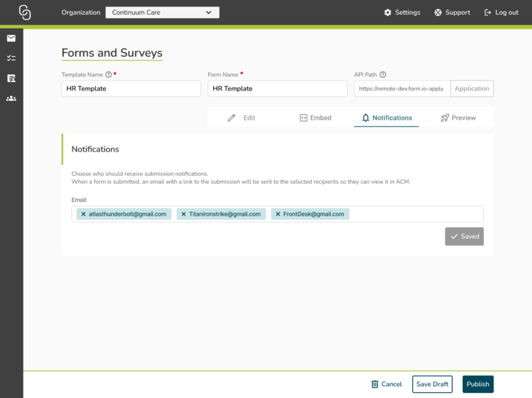Image resolution: width=532 pixels, height=398 pixels.
Task: Open the mail inbox sidebar icon
Action: coord(11,38)
